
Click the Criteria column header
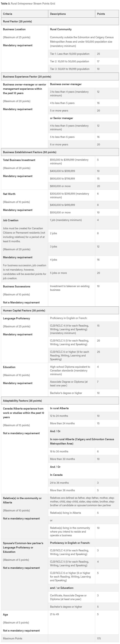click(x=8, y=14)
